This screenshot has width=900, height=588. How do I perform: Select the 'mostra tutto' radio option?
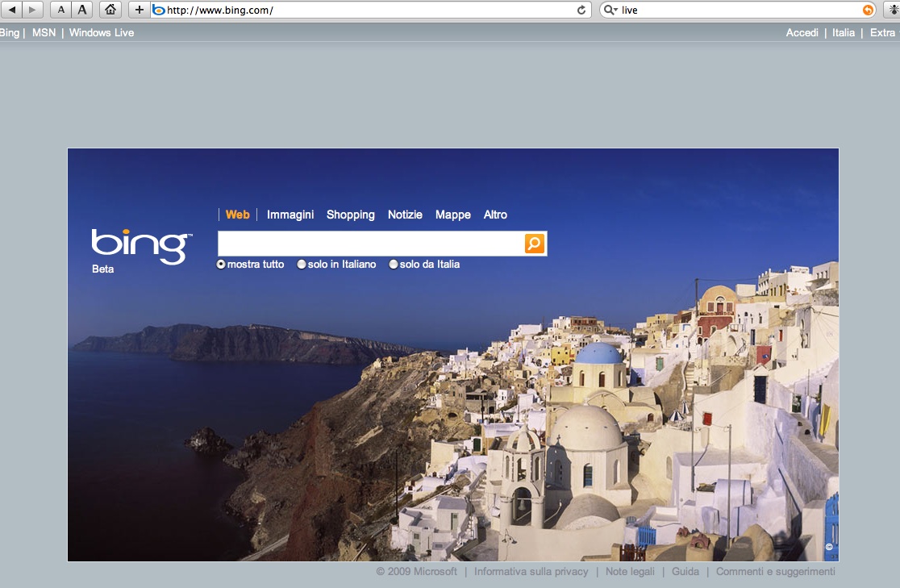pyautogui.click(x=221, y=264)
